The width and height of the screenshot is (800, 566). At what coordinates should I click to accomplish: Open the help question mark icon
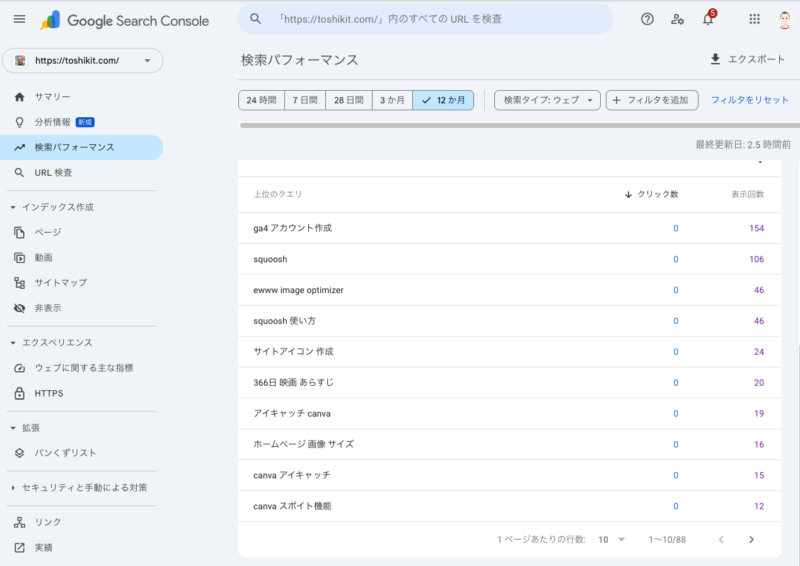pyautogui.click(x=647, y=19)
